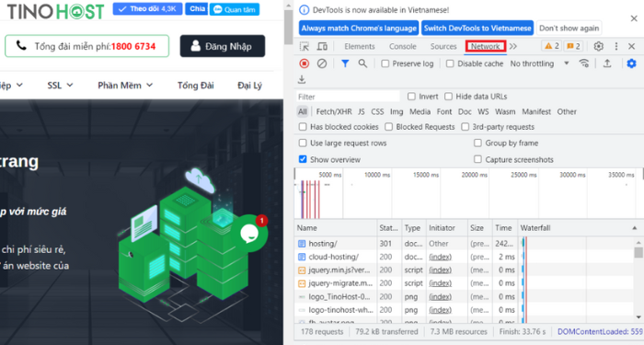Click the Tổng đài miễn phí hotline button
Viewport: 644px width, 345px height.
86,46
